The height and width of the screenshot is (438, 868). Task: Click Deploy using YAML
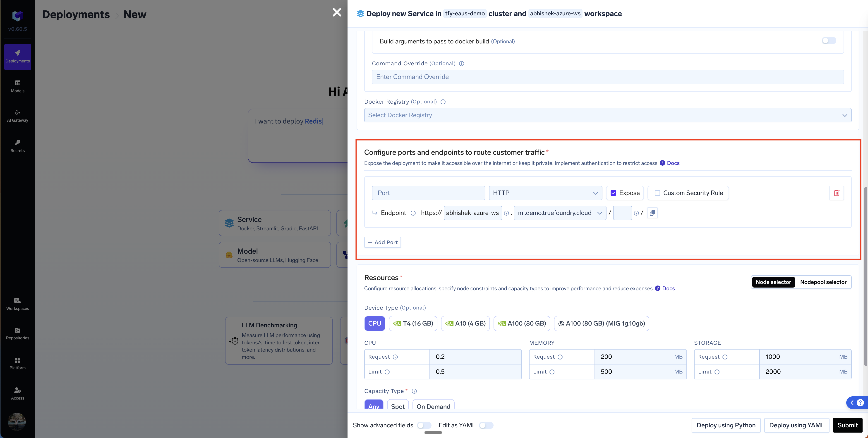point(796,425)
